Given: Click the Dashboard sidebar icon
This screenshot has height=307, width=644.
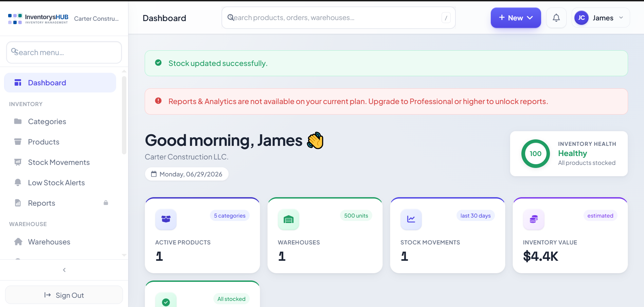Looking at the screenshot, I should point(18,83).
